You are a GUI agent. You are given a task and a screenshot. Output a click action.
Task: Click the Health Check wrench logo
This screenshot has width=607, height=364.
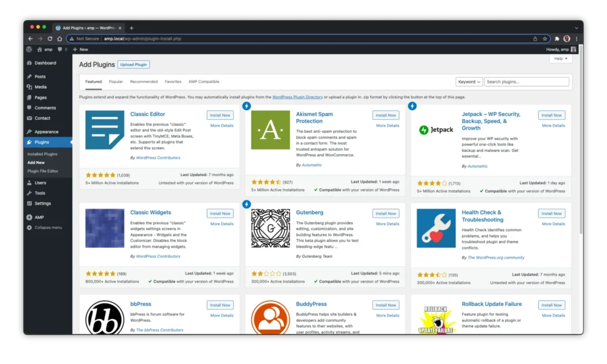[x=436, y=228]
